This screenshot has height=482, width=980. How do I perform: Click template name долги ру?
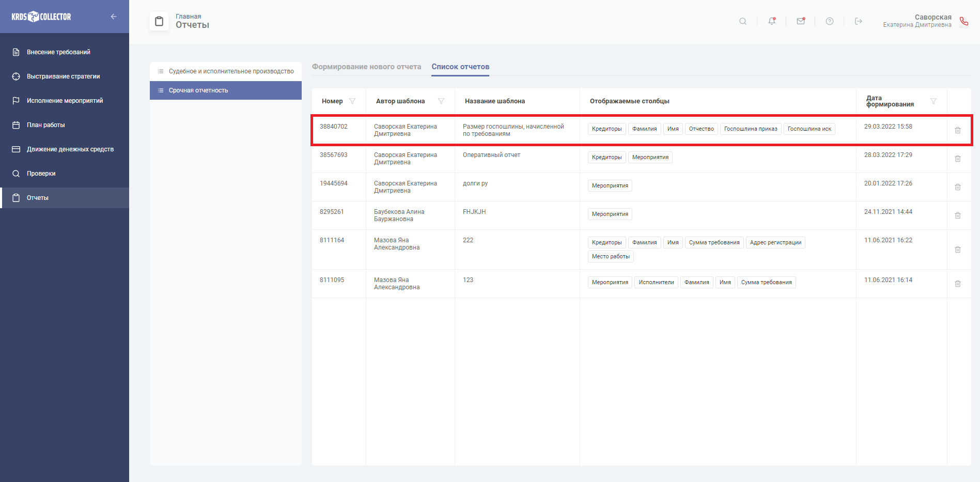coord(475,183)
